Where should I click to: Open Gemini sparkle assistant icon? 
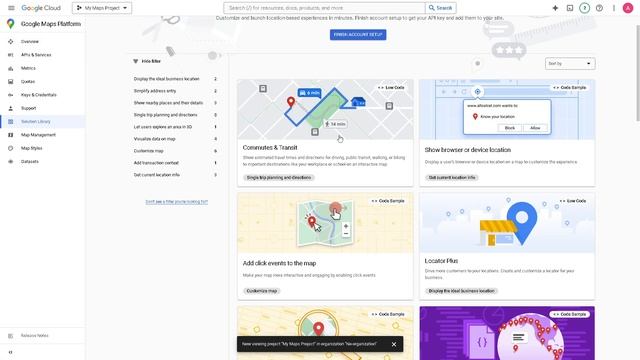555,8
